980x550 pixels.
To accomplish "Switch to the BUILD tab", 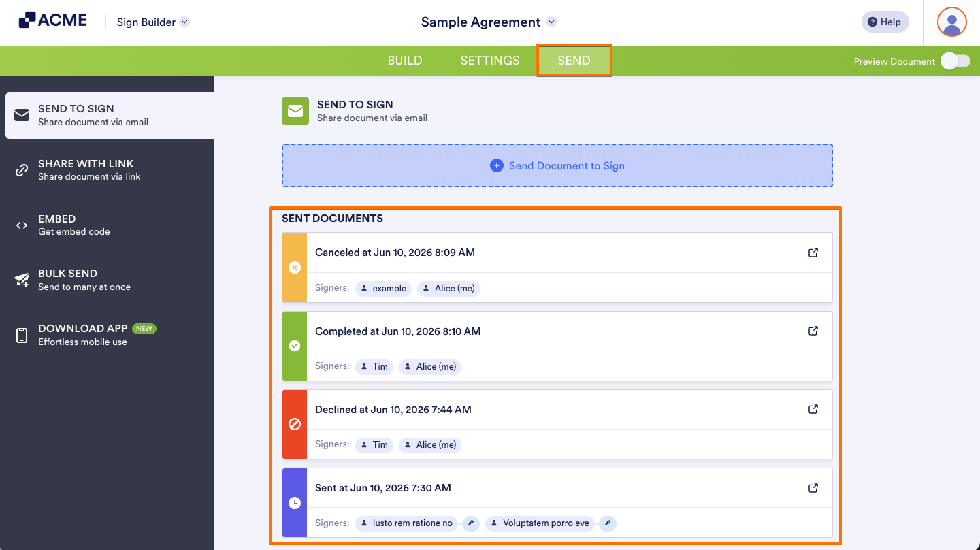I will [405, 61].
